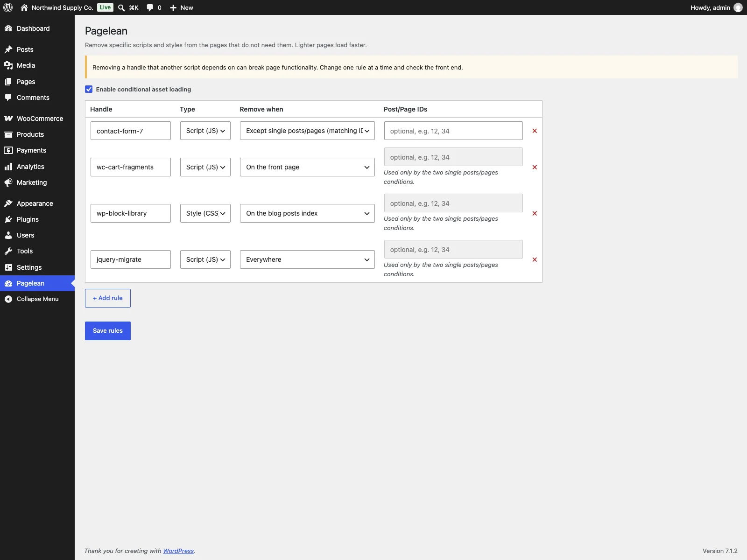Click the Analytics bar chart icon
Viewport: 747px width, 560px height.
pyautogui.click(x=8, y=167)
